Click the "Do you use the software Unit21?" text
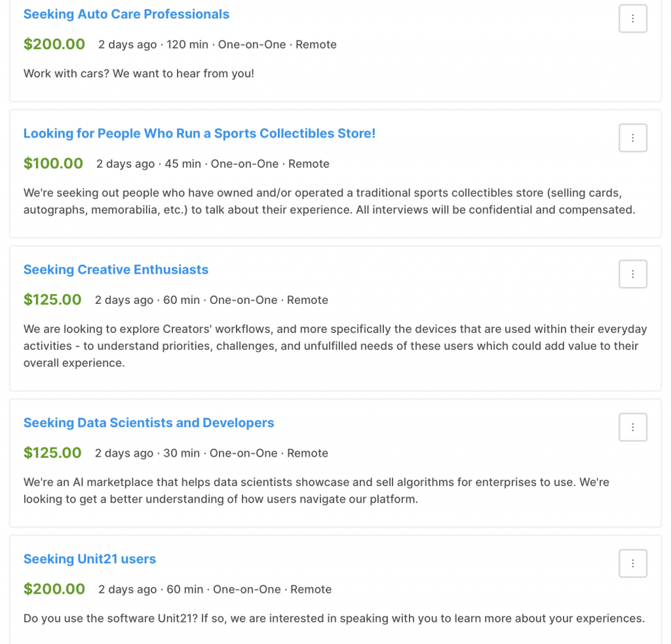The image size is (671, 644). point(334,618)
